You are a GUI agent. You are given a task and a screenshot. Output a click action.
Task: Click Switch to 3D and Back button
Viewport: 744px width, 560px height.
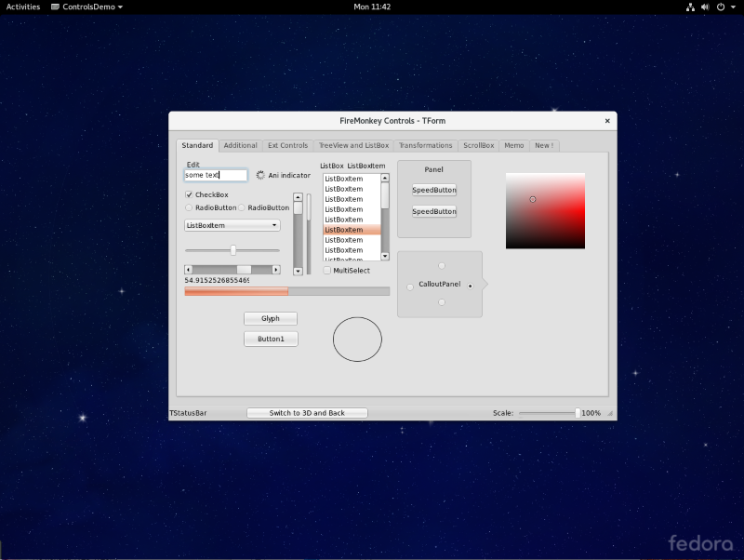[x=307, y=413]
